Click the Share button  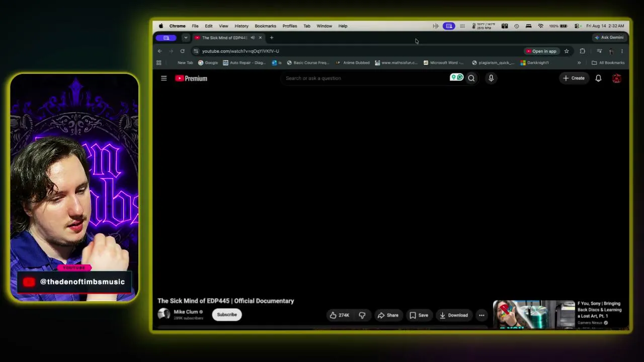[388, 315]
